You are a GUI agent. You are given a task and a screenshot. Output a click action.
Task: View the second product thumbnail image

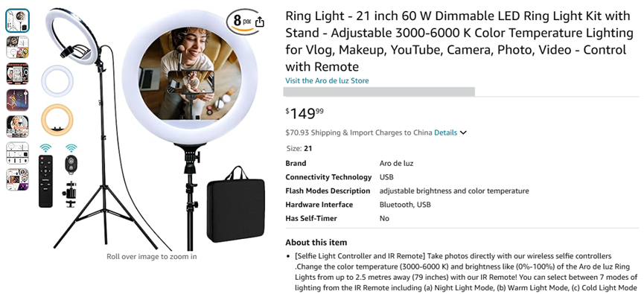[17, 47]
